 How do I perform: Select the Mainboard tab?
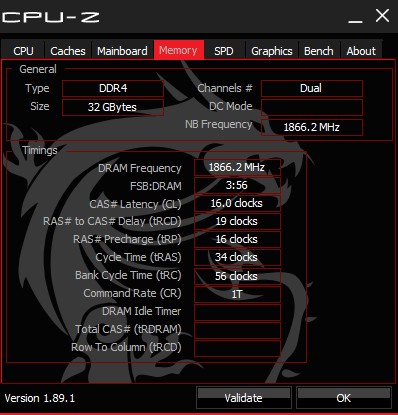[122, 51]
